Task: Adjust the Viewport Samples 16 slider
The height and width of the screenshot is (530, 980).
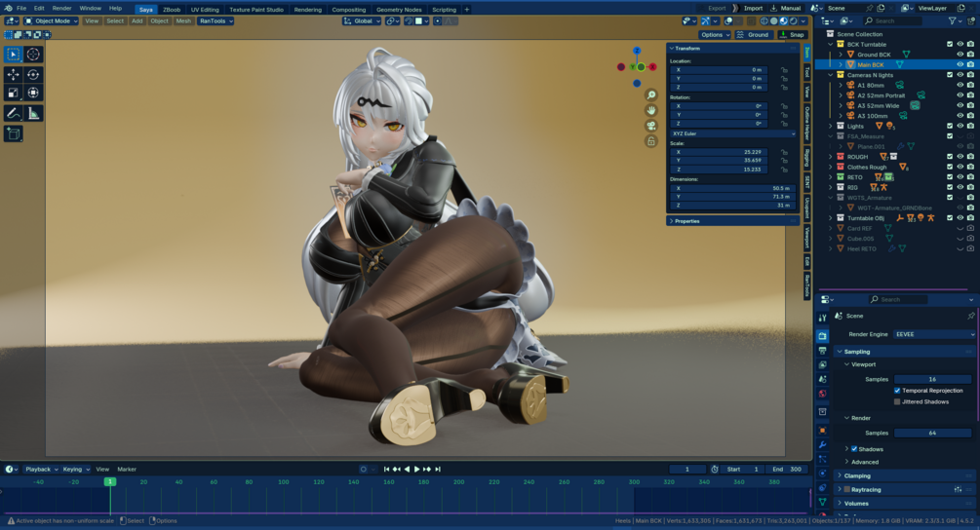Action: pos(932,380)
